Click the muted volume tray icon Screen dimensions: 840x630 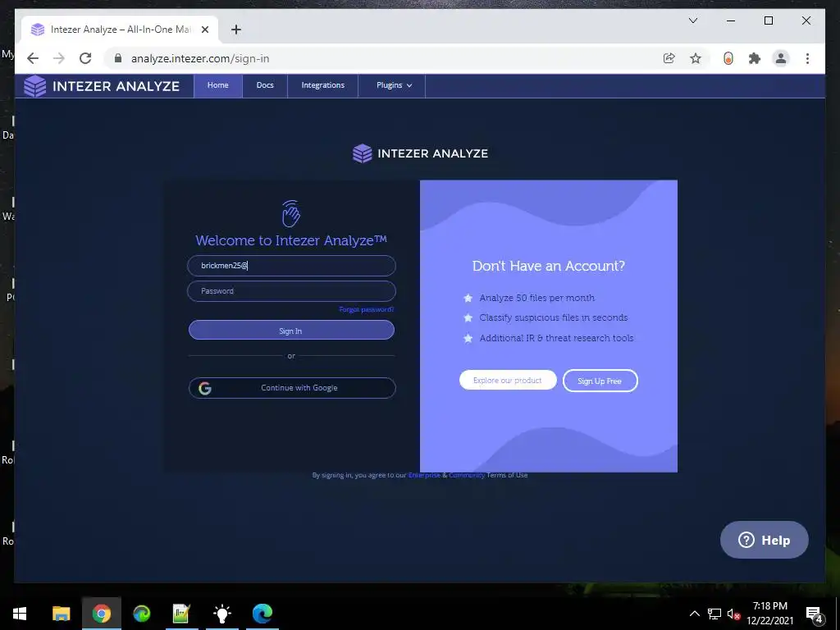[x=733, y=614]
